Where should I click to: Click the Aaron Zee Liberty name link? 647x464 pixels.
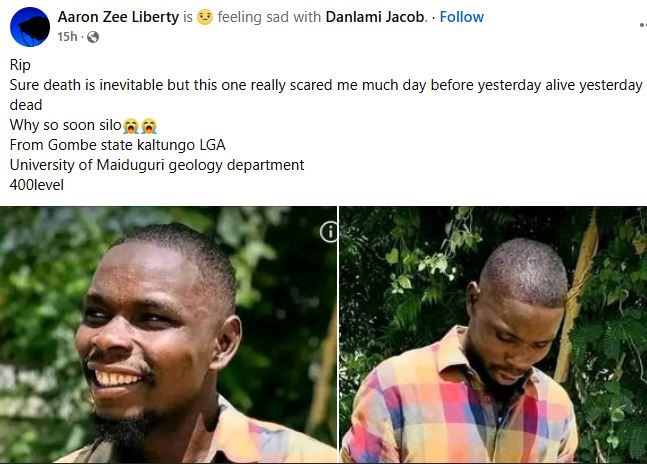click(118, 17)
